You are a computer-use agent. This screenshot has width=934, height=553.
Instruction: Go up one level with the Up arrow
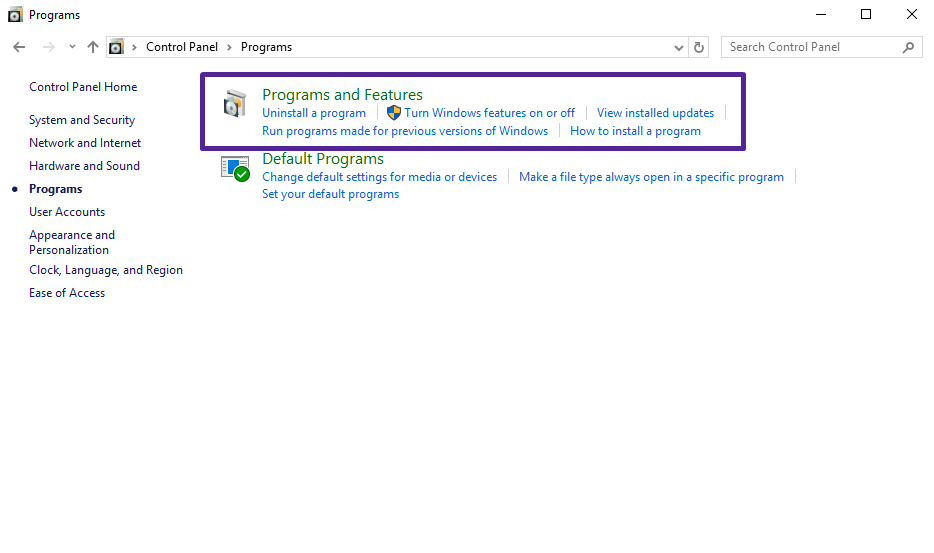tap(92, 47)
